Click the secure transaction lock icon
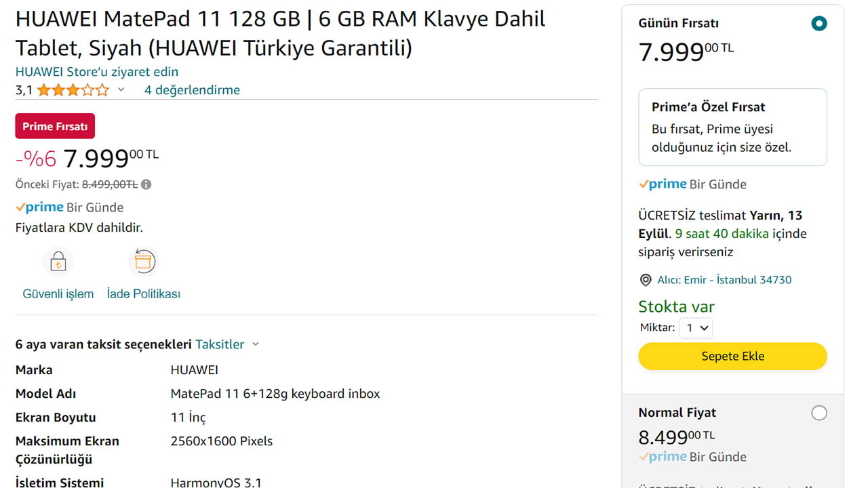Image resolution: width=868 pixels, height=488 pixels. coord(58,262)
